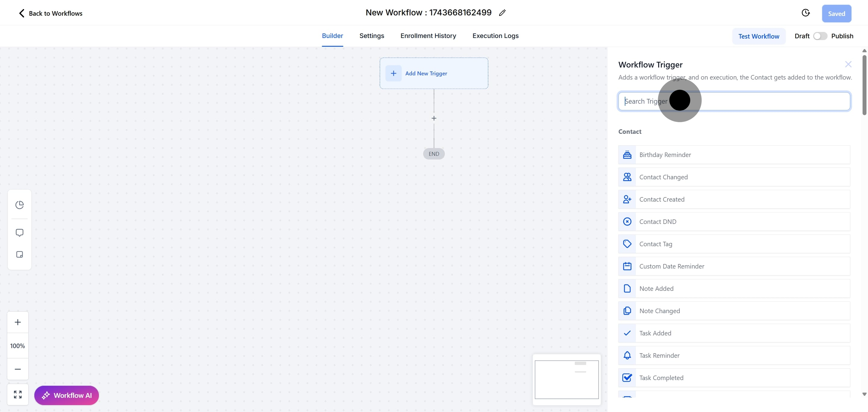
Task: Select the Birthday Reminder trigger
Action: click(734, 155)
